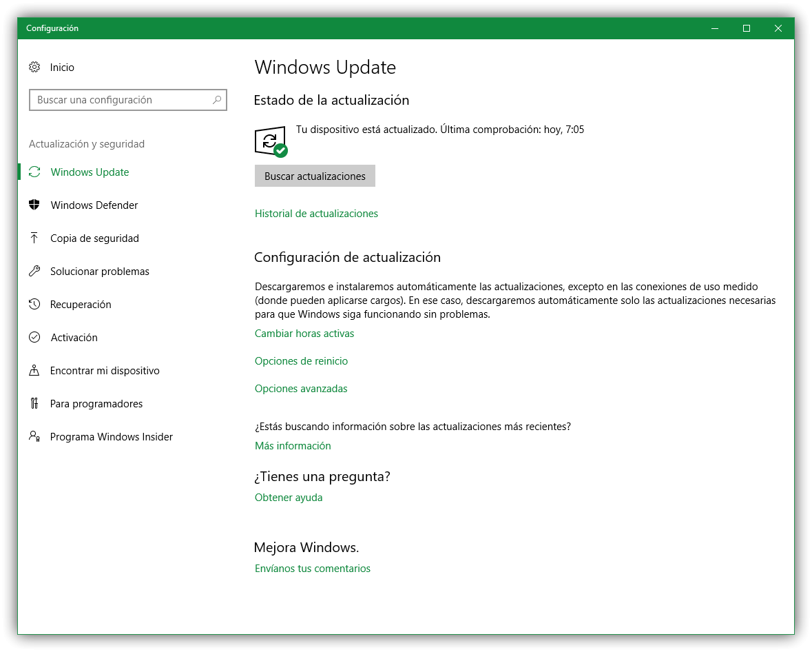812x652 pixels.
Task: Click the Recuperación history icon
Action: [34, 304]
